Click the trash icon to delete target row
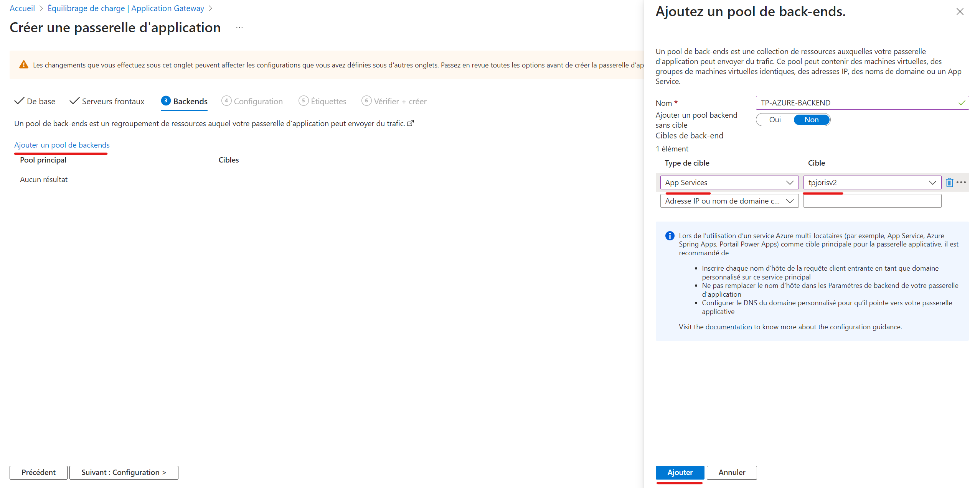This screenshot has width=980, height=488. click(x=949, y=182)
